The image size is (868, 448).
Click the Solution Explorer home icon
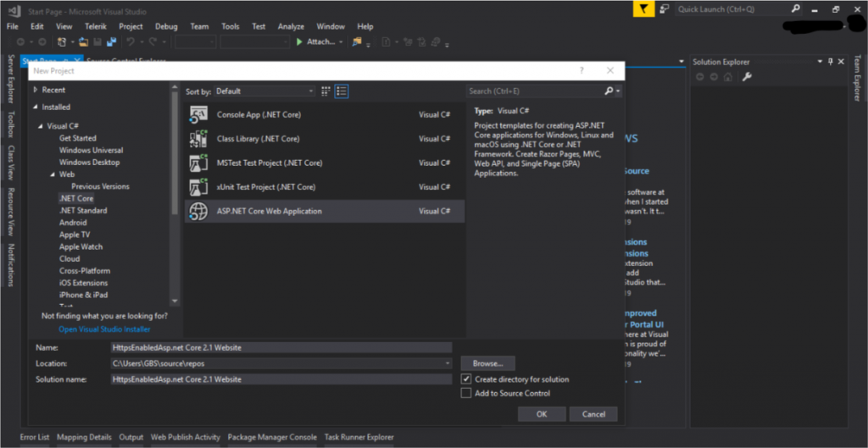pyautogui.click(x=728, y=77)
